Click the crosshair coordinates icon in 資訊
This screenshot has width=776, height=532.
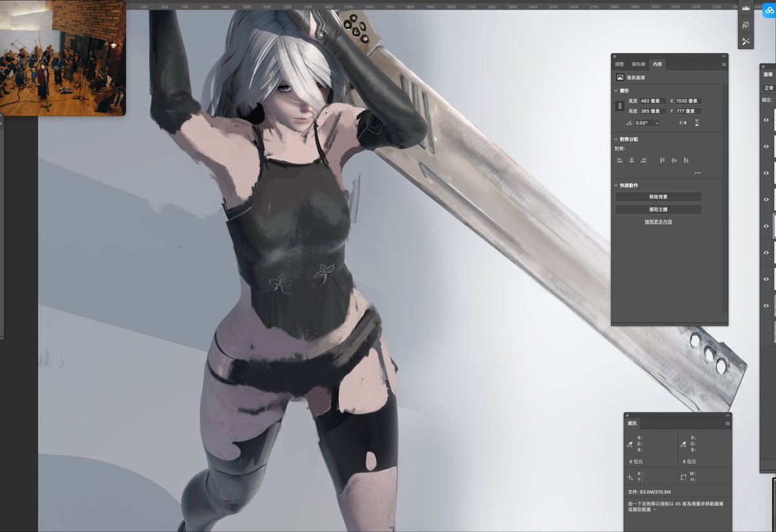[630, 478]
